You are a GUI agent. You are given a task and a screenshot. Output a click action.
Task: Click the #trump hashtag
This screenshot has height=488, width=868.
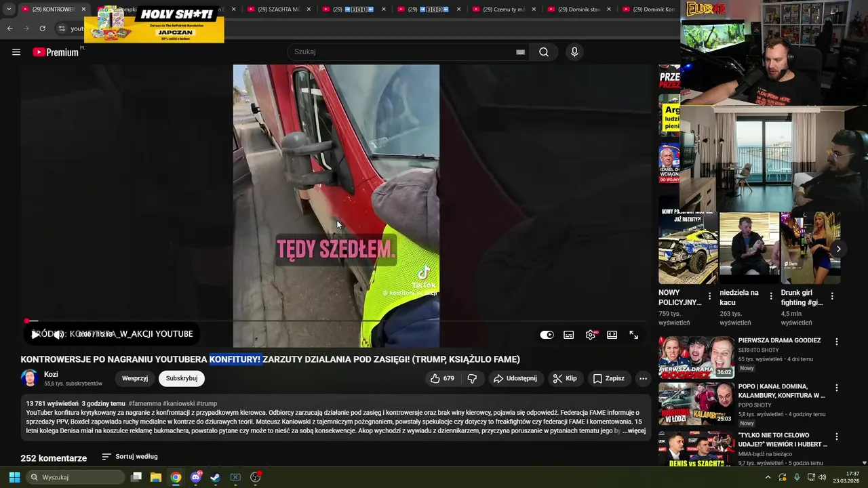click(207, 403)
